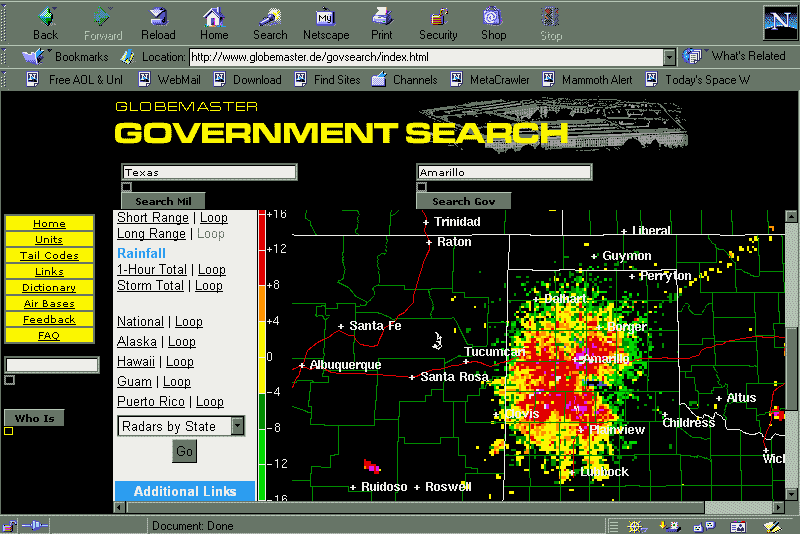The width and height of the screenshot is (800, 534).
Task: Open the Bookmarks menu icon
Action: [x=34, y=56]
